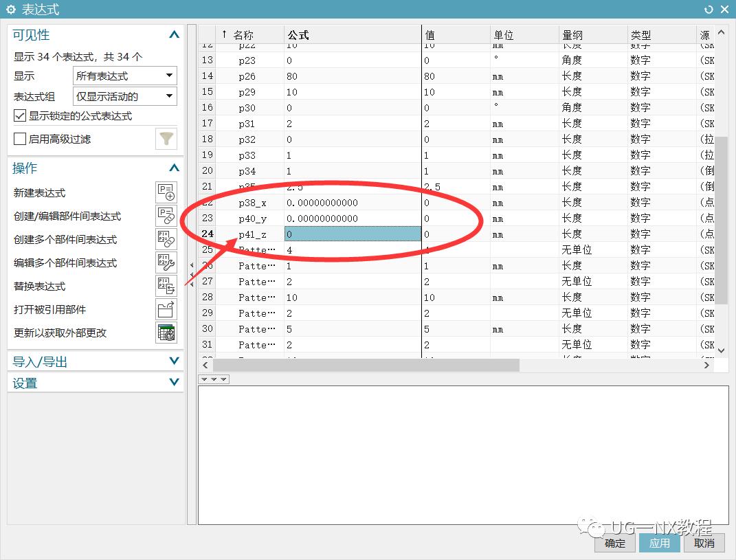Click the table scroll-left arrow

point(205,365)
